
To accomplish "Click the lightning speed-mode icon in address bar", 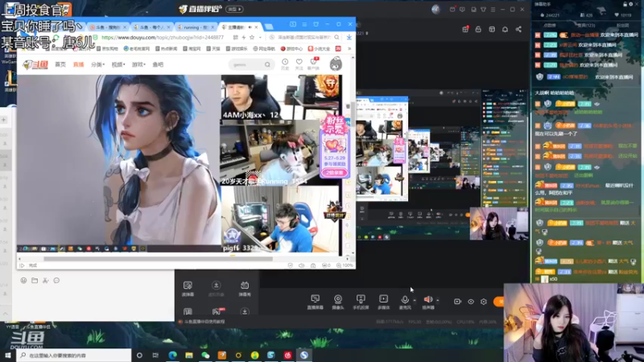I will (x=244, y=37).
